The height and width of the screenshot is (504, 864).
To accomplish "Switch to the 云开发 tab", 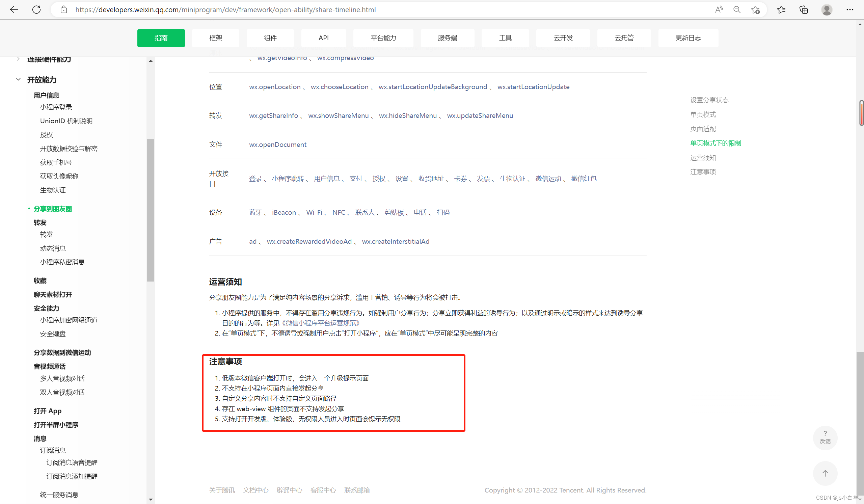I will (x=563, y=38).
